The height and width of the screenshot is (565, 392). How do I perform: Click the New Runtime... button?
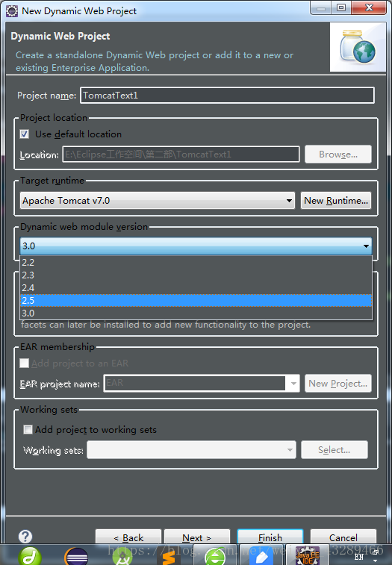(336, 200)
